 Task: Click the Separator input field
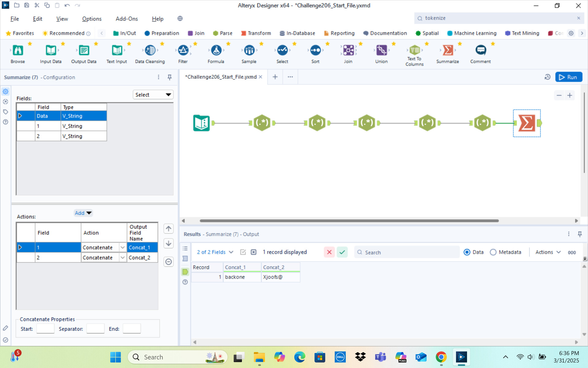pyautogui.click(x=96, y=329)
